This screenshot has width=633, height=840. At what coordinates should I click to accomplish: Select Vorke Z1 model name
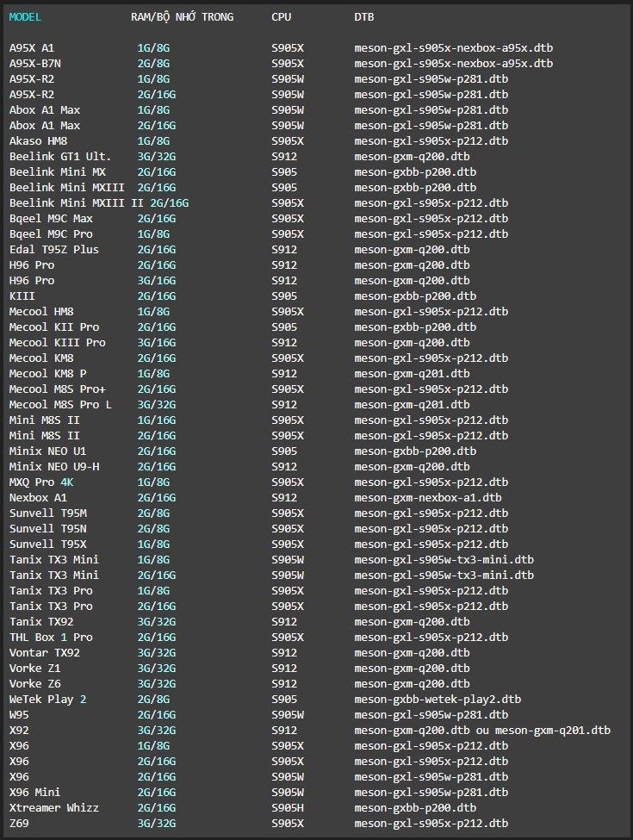(34, 669)
